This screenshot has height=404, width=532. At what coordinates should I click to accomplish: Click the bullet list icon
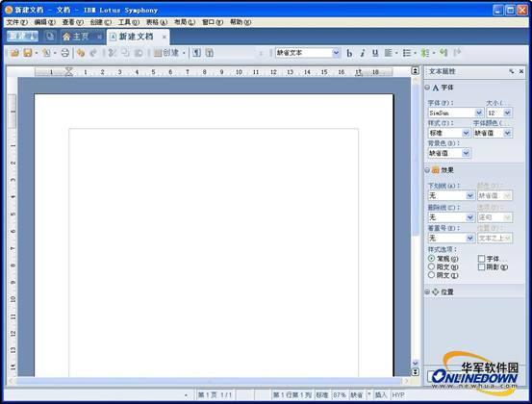(407, 53)
